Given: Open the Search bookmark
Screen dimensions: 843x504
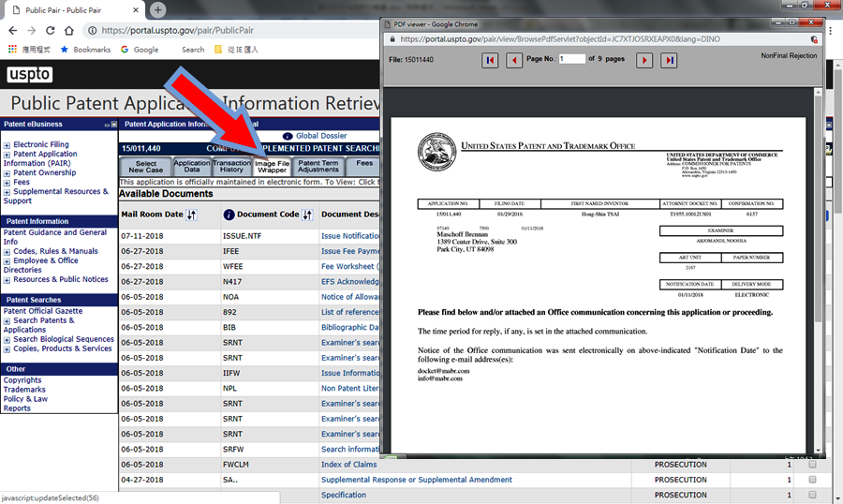Looking at the screenshot, I should pos(193,50).
